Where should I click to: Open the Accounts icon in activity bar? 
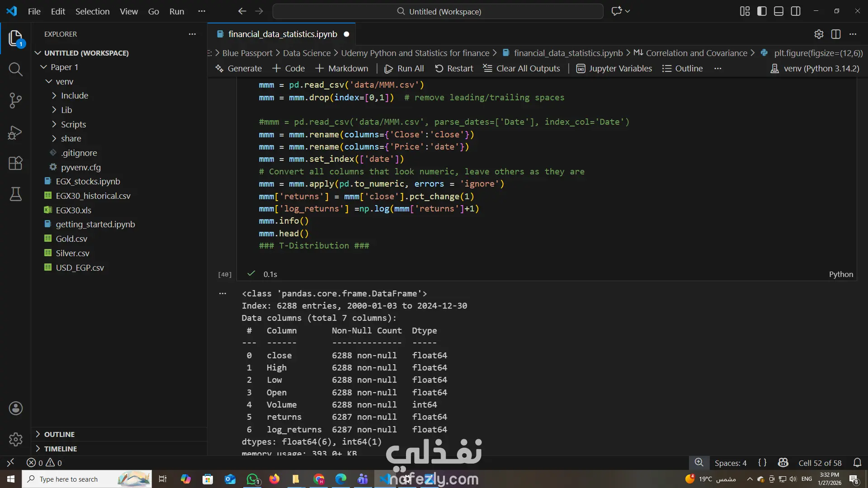click(x=15, y=408)
